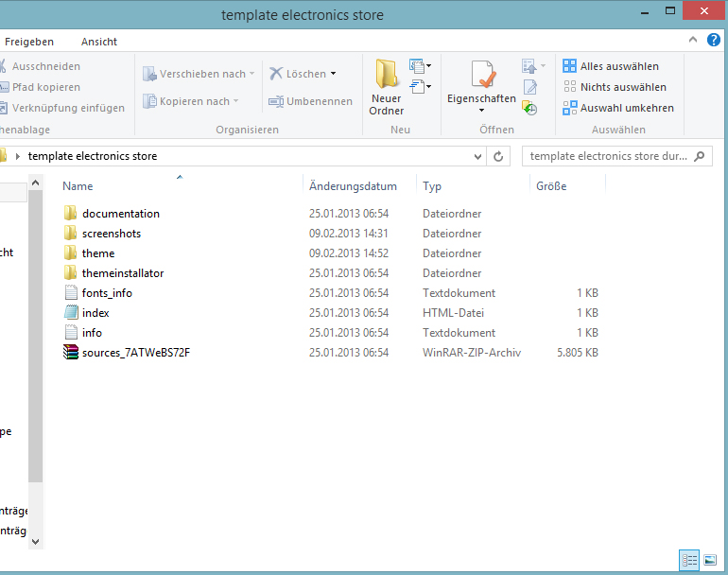
Task: Click the Neuer Ordner folder icon
Action: (386, 74)
